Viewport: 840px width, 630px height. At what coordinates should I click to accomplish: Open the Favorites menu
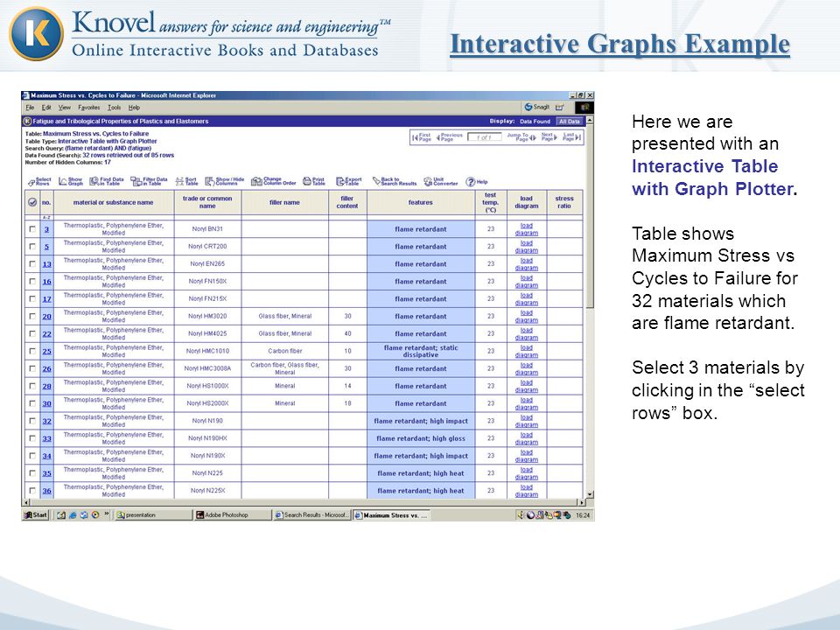[89, 108]
